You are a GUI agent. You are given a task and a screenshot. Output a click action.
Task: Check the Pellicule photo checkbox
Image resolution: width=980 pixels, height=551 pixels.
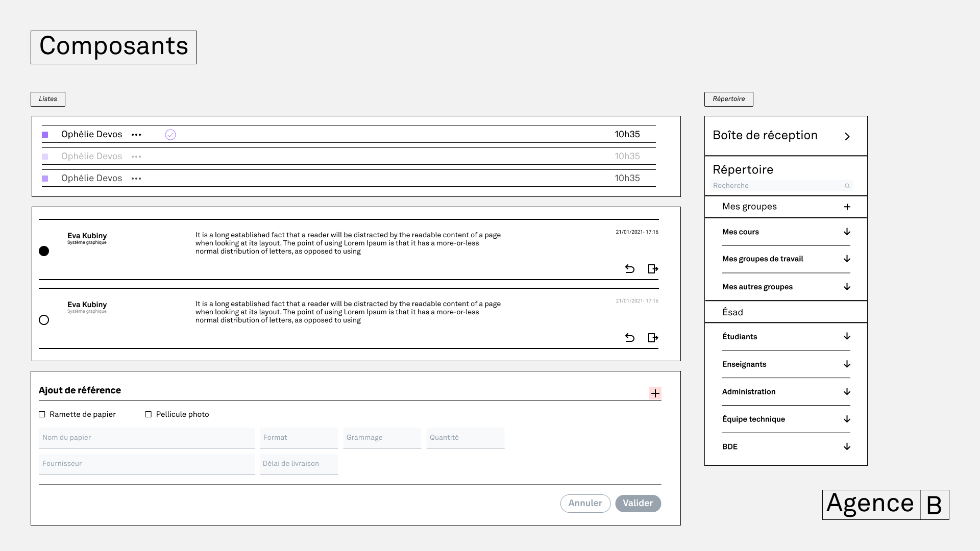(149, 414)
